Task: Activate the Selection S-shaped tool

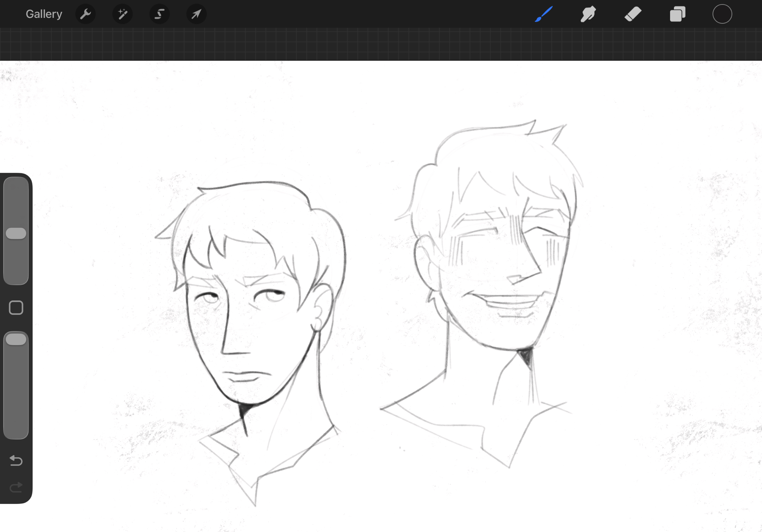Action: (x=159, y=14)
